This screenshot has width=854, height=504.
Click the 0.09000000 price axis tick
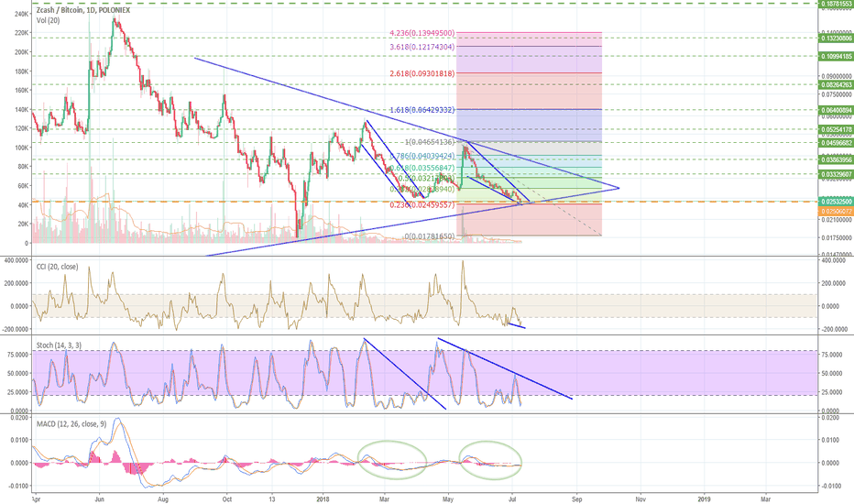click(x=837, y=76)
